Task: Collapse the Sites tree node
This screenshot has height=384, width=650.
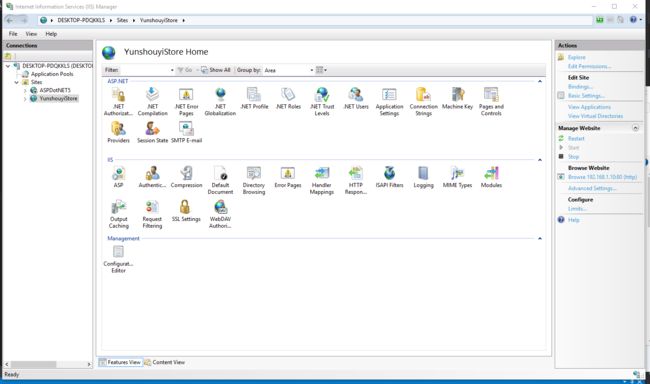Action: click(17, 82)
